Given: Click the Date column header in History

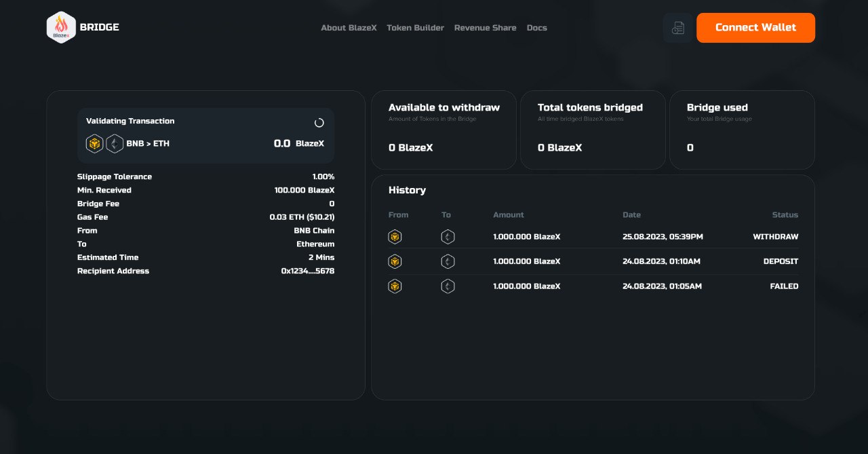Looking at the screenshot, I should pos(631,215).
